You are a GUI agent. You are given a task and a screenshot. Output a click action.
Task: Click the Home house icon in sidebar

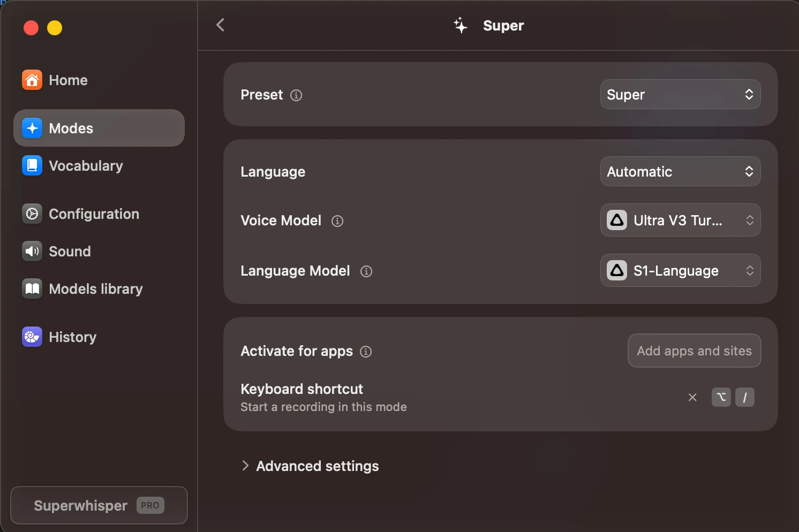[32, 80]
